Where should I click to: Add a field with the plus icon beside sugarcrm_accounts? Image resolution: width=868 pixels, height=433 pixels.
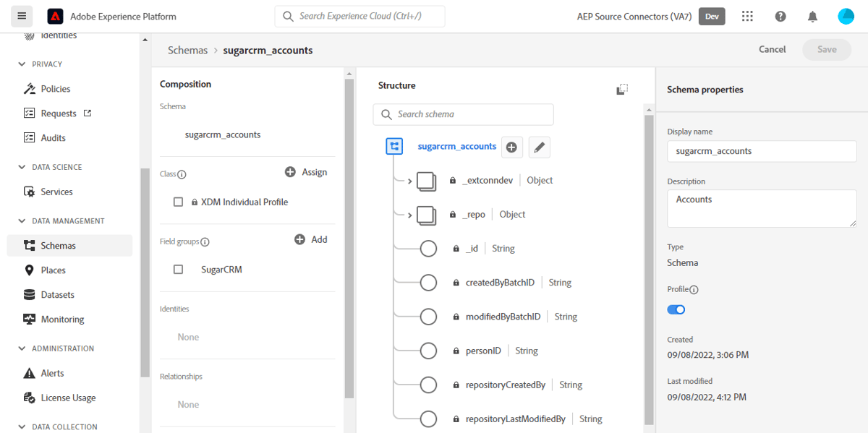(x=511, y=146)
